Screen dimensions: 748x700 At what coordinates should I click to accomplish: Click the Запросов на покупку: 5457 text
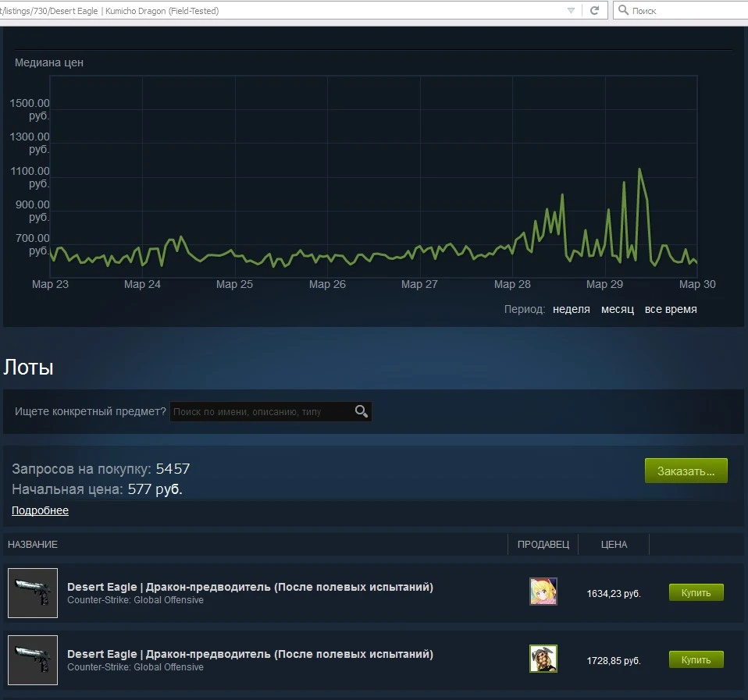pyautogui.click(x=101, y=469)
